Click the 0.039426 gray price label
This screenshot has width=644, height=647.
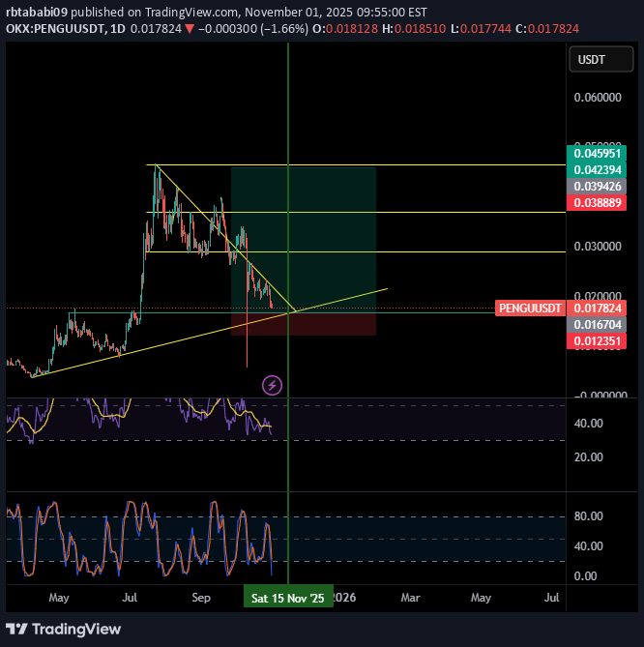tap(599, 186)
